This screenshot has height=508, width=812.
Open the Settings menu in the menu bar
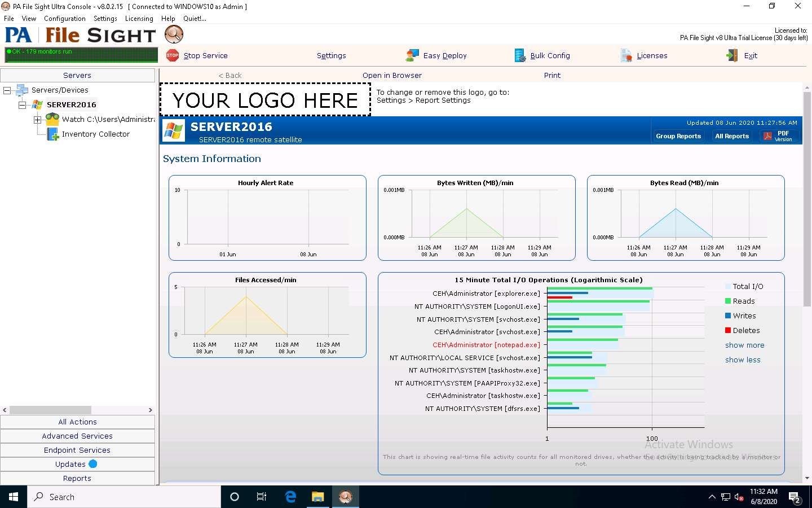105,19
